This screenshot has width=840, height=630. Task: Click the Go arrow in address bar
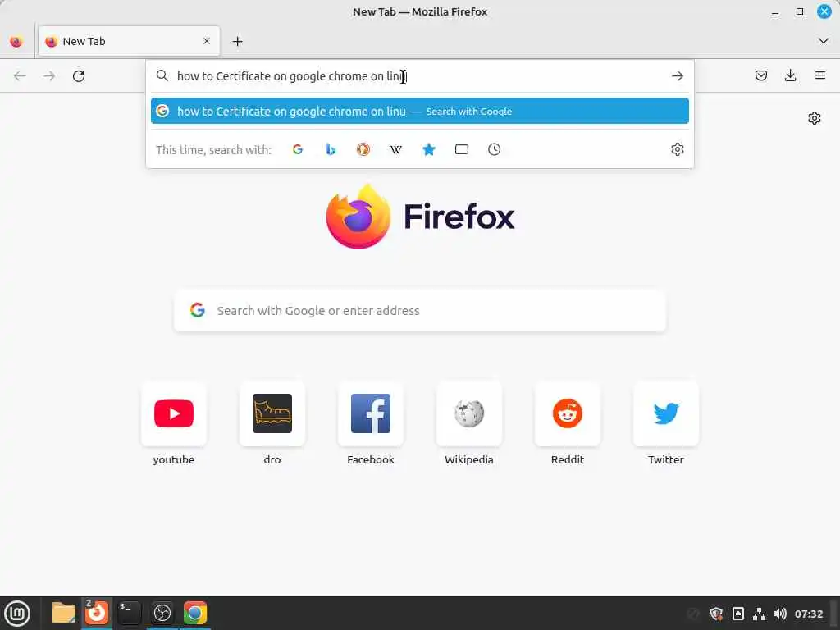[x=677, y=76]
